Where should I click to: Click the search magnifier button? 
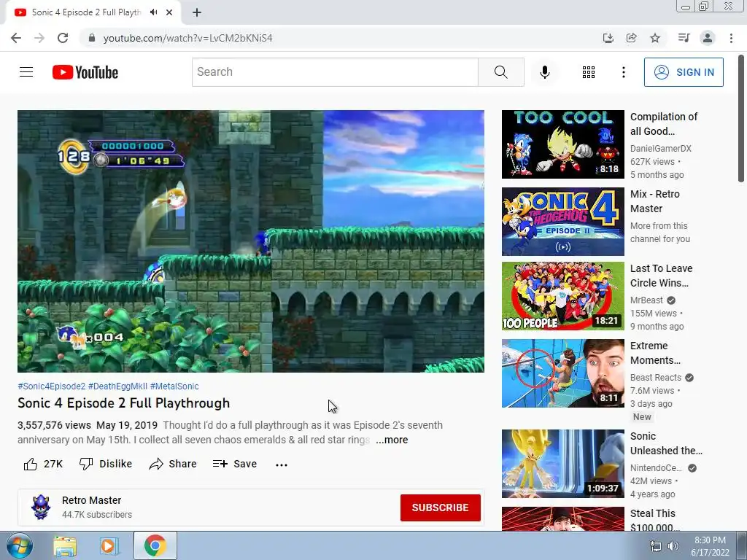pos(500,72)
